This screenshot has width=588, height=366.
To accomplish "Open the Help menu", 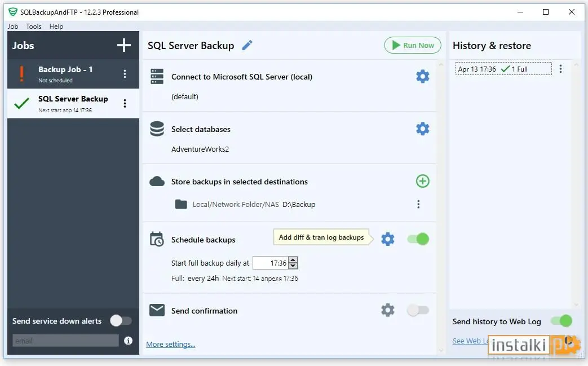I will (56, 27).
